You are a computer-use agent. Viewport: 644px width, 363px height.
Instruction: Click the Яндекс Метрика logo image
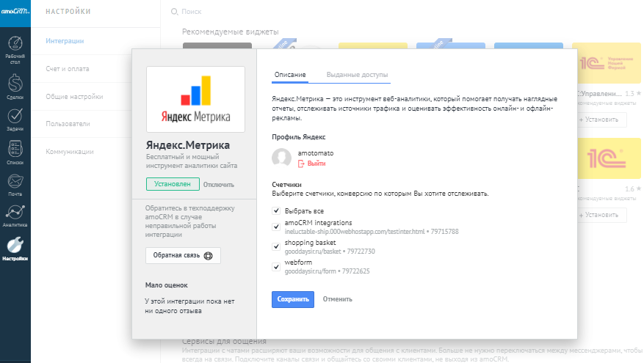point(195,99)
